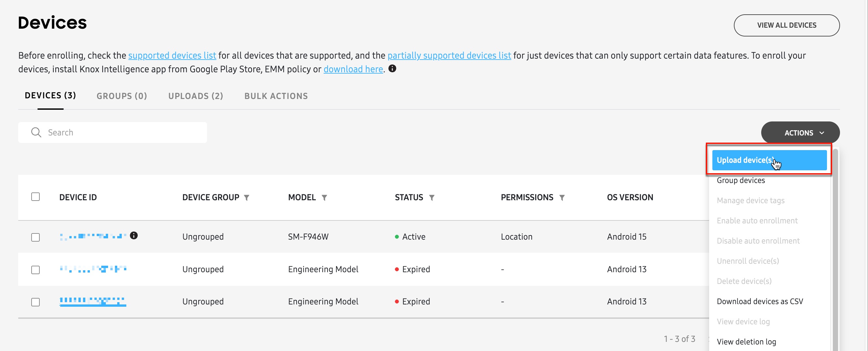Open the BULK ACTIONS tab

click(276, 96)
